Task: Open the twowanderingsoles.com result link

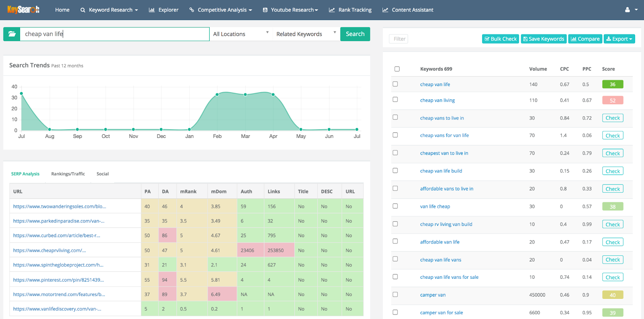Action: tap(60, 206)
